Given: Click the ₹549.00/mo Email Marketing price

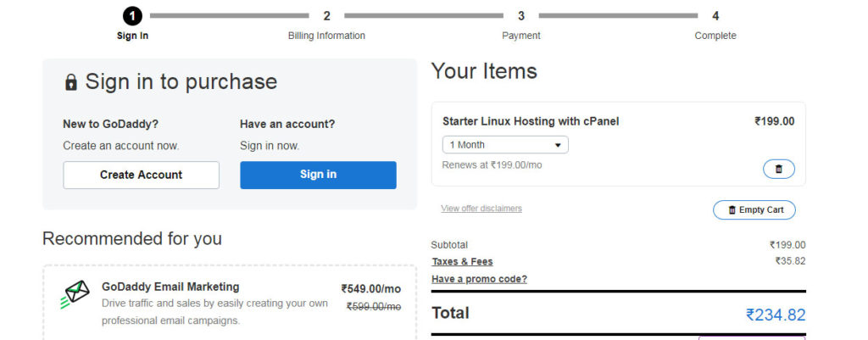Looking at the screenshot, I should pos(370,288).
